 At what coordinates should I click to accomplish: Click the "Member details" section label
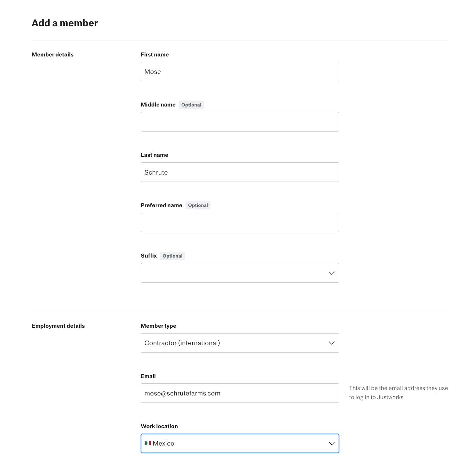(52, 55)
